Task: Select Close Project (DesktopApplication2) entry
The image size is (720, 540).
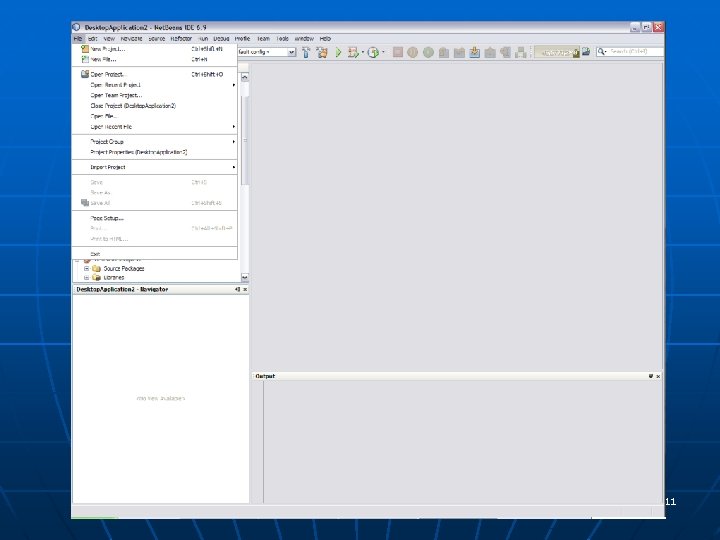Action: (x=154, y=106)
